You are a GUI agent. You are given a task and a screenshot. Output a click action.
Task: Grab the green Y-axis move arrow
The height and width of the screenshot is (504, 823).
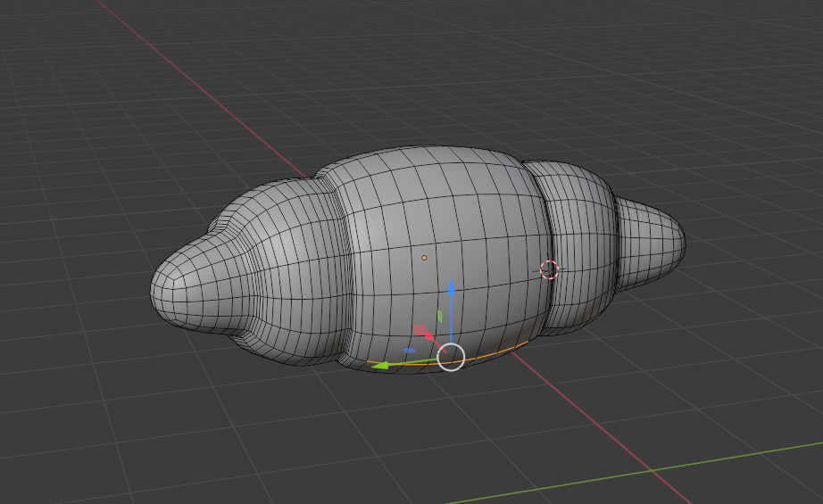click(379, 364)
